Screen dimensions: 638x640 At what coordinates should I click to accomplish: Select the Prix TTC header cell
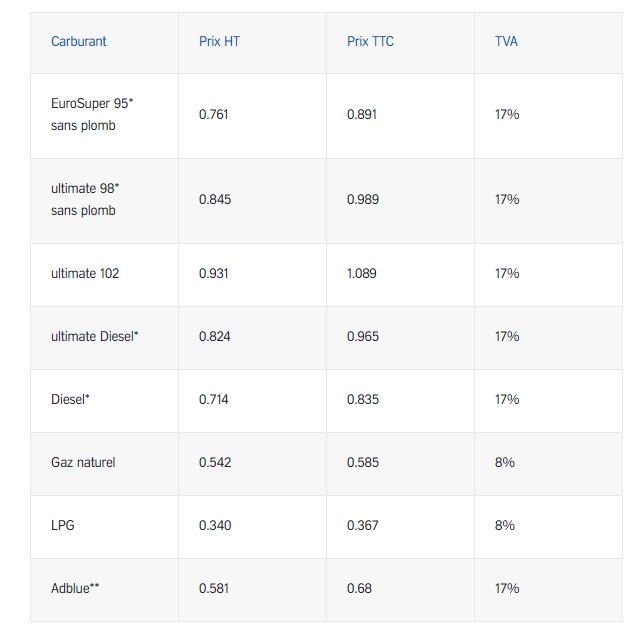pyautogui.click(x=370, y=41)
